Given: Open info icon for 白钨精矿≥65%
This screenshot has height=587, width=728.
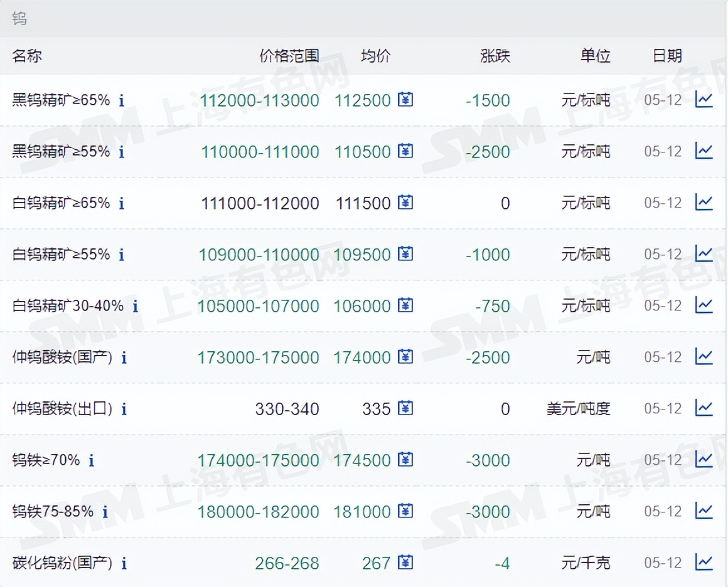Looking at the screenshot, I should click(x=122, y=203).
